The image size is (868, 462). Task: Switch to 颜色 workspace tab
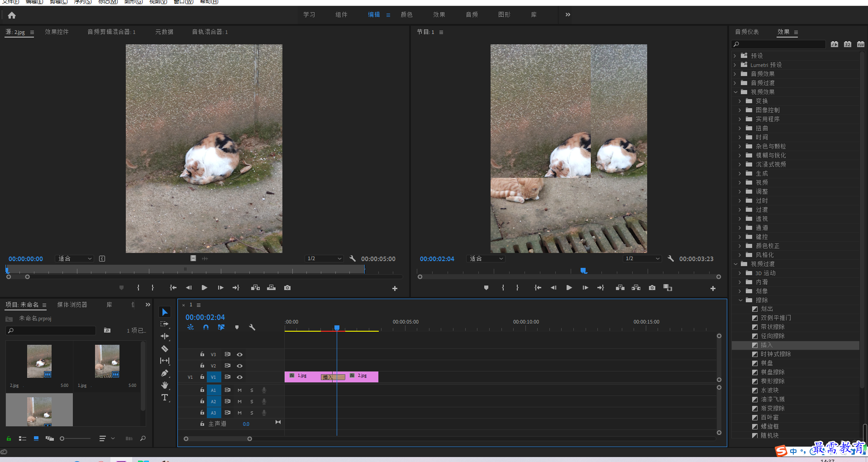(406, 15)
